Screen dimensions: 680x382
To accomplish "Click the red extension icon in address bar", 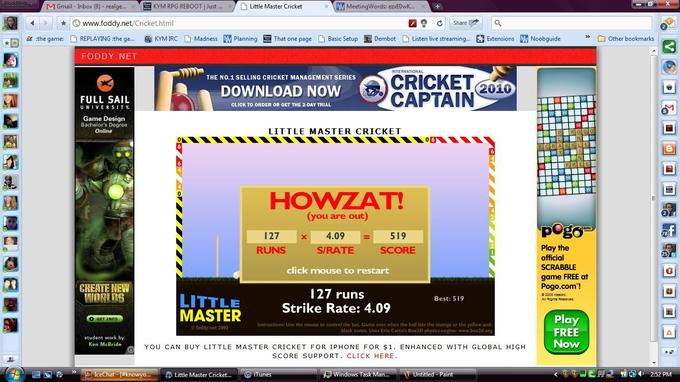I will 412,23.
